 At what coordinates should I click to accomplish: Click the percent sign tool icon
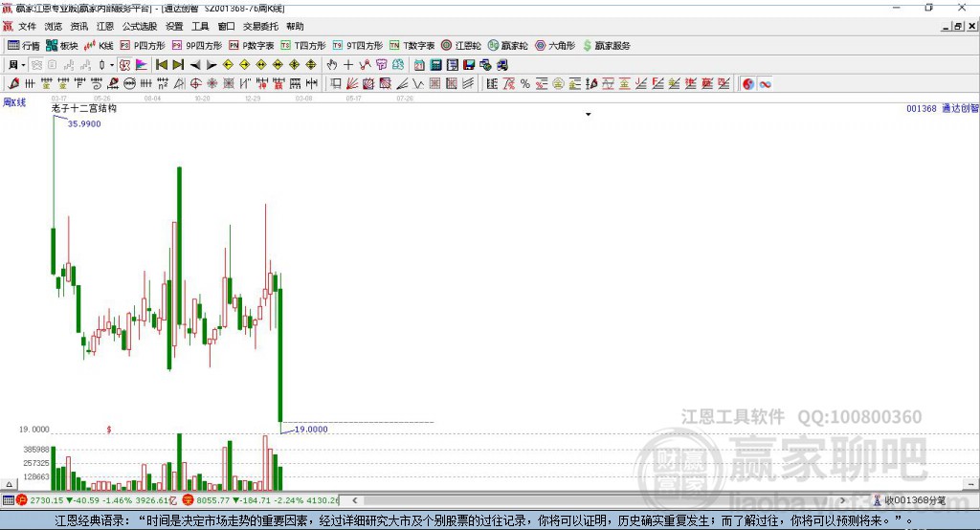click(525, 84)
